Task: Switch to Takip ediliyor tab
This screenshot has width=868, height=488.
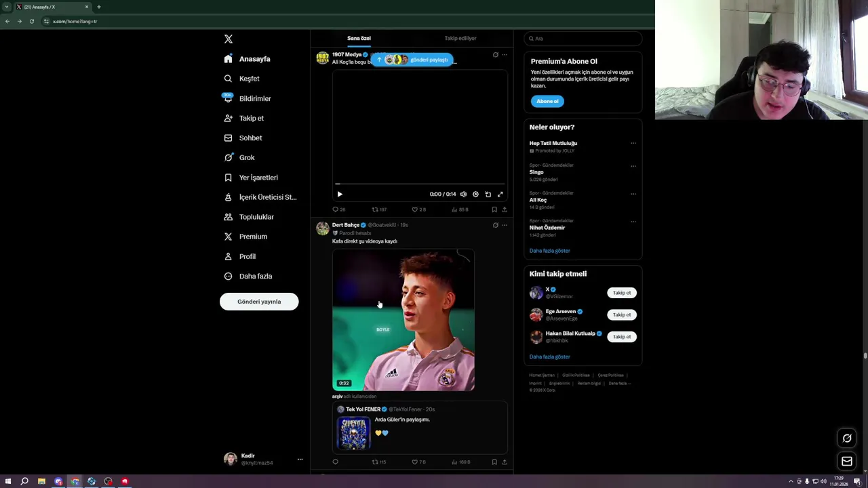Action: (460, 38)
